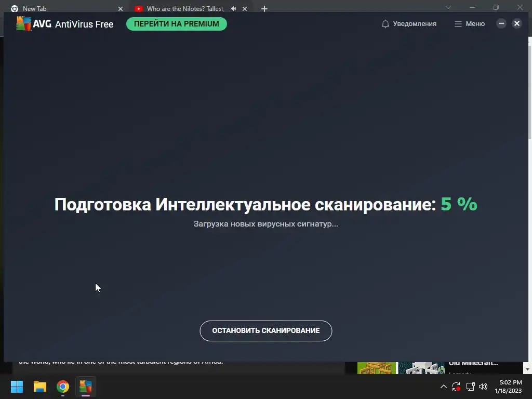Click the YouTube favicon on the tab
This screenshot has height=399, width=532.
click(x=138, y=9)
